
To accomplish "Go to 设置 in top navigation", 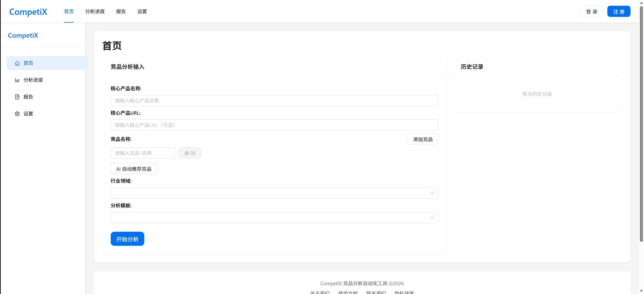I will pyautogui.click(x=142, y=11).
